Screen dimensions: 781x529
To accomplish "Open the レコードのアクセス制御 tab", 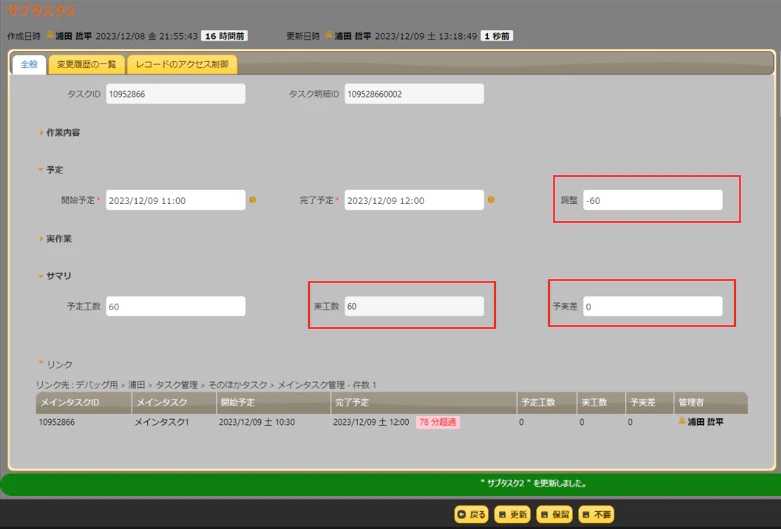I will [182, 65].
